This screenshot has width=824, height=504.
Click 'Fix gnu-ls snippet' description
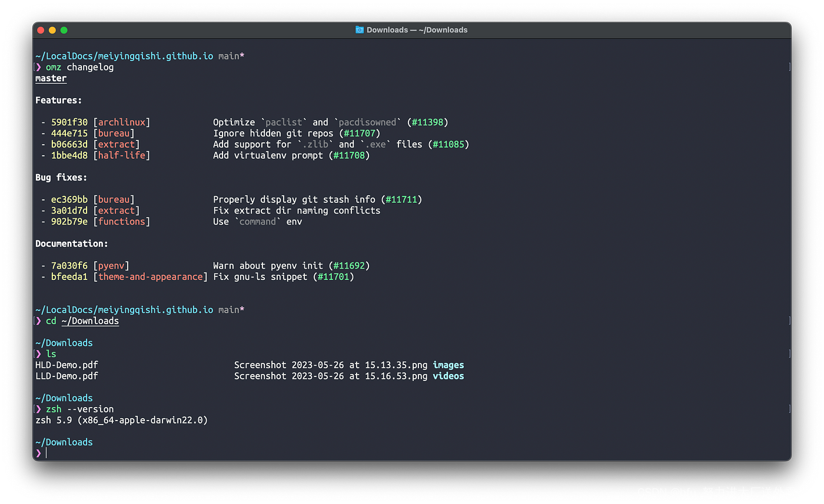(260, 277)
